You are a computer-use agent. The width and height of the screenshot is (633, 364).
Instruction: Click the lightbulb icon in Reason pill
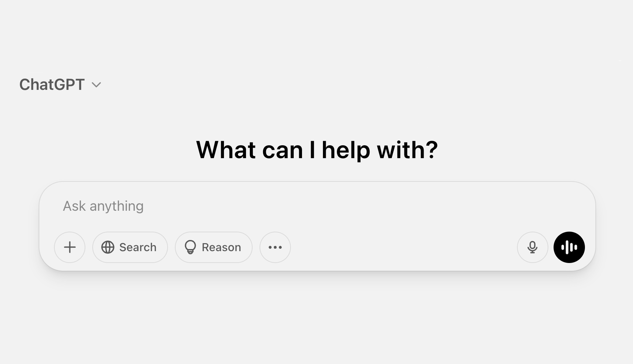click(190, 247)
